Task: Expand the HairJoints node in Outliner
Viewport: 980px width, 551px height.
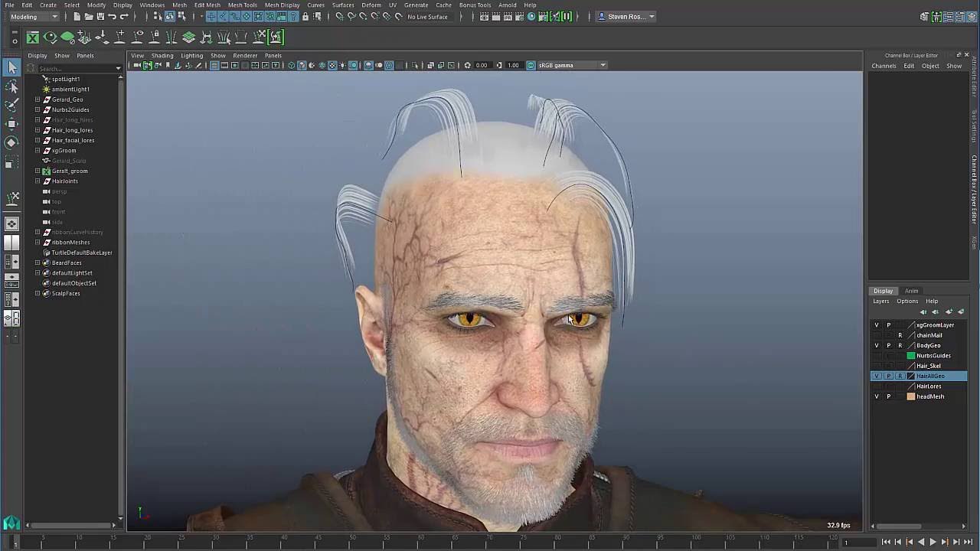Action: 38,181
